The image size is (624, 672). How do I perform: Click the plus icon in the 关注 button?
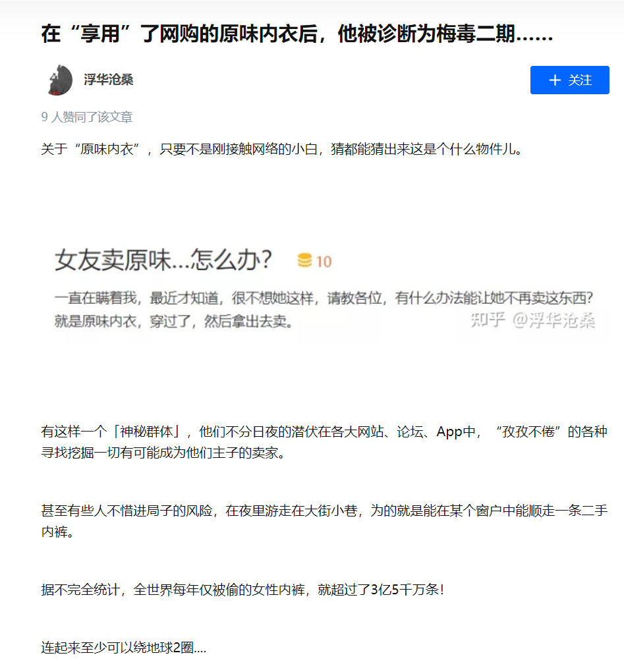[x=555, y=80]
